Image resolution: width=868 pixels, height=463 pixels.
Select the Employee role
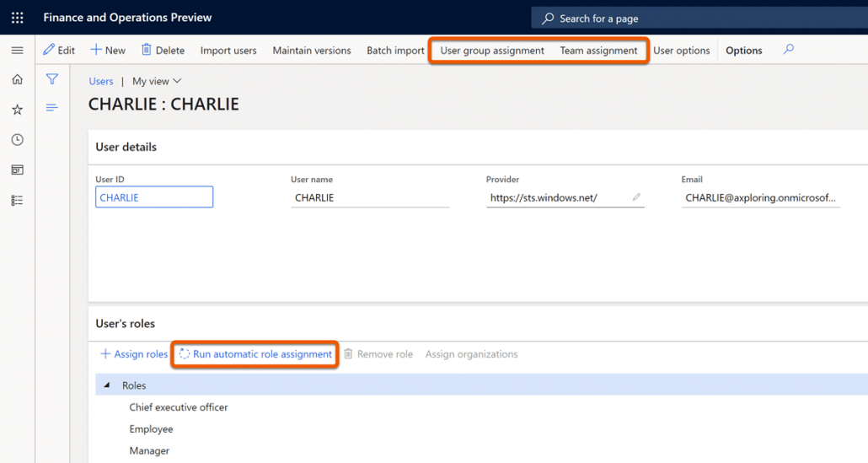(151, 429)
